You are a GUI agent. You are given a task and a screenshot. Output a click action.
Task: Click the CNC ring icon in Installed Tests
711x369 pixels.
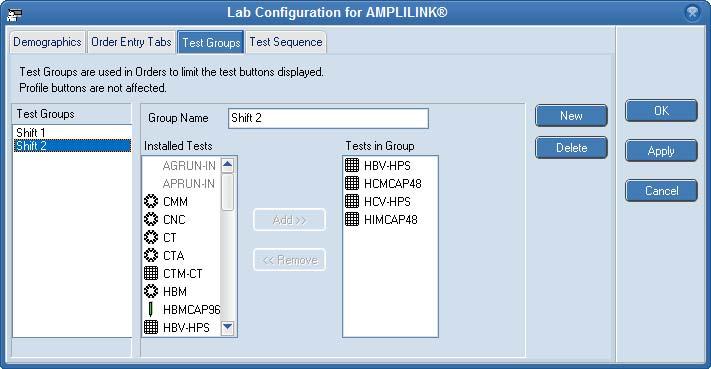(151, 219)
